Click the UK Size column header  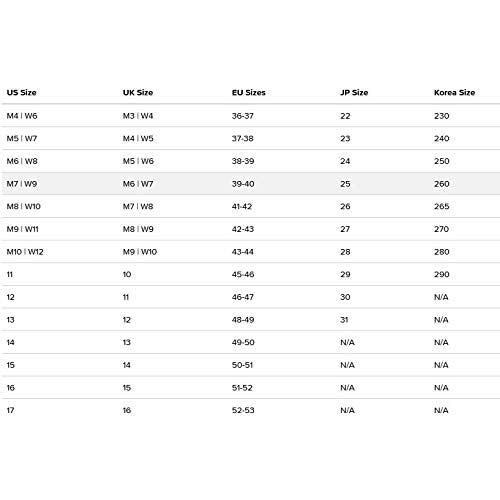click(x=138, y=92)
